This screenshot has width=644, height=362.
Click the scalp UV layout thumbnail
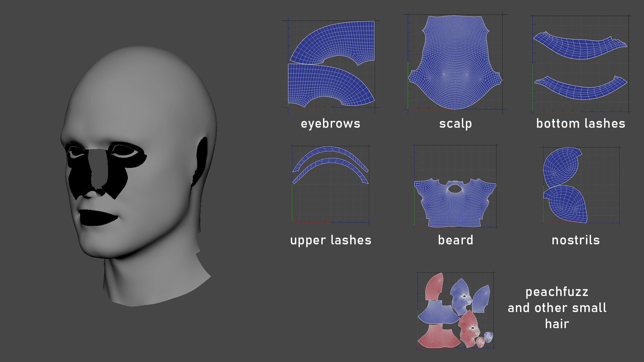click(x=455, y=63)
